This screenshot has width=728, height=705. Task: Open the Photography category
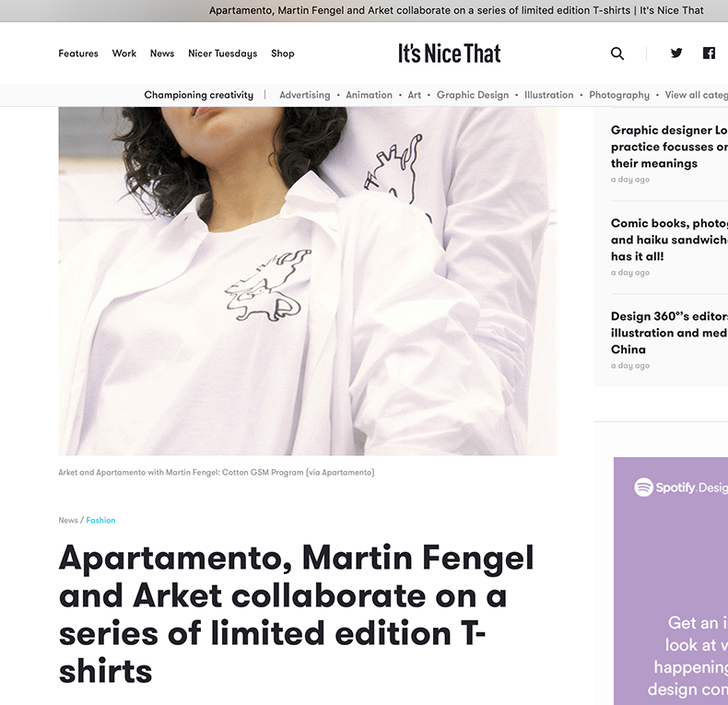click(619, 95)
